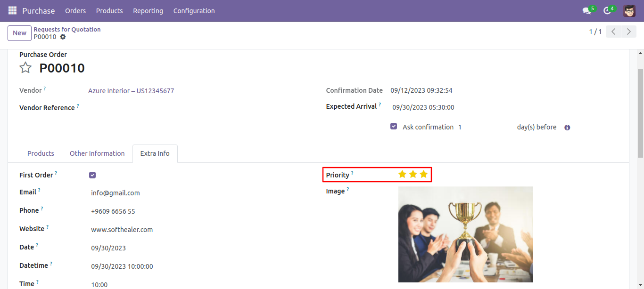Screen dimensions: 644x289
Task: Set priority to the first star
Action: [402, 174]
